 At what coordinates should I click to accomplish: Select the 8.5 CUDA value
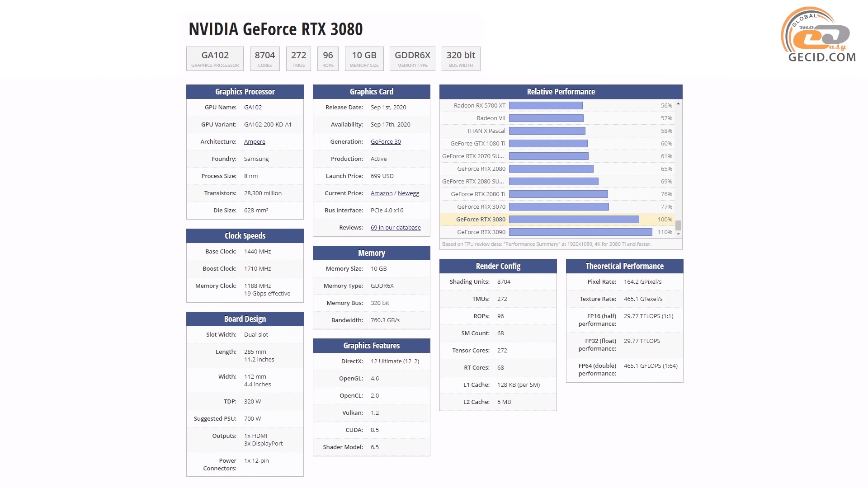375,430
